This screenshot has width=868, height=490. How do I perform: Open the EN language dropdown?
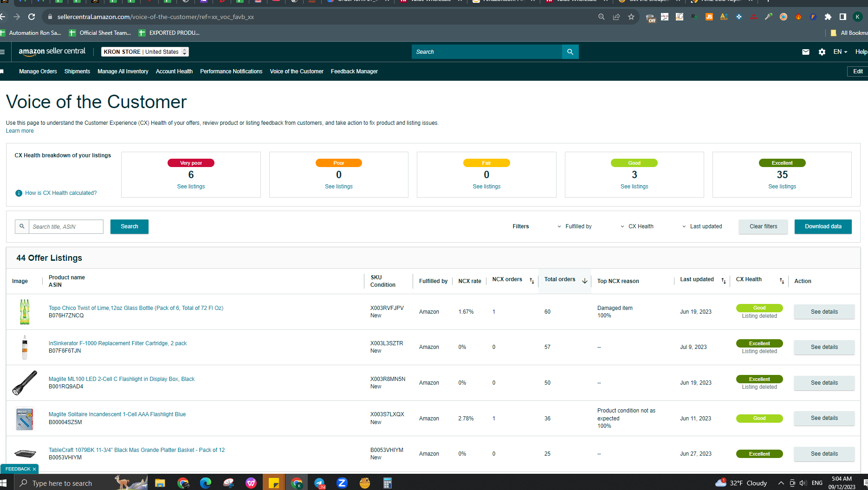(x=840, y=52)
